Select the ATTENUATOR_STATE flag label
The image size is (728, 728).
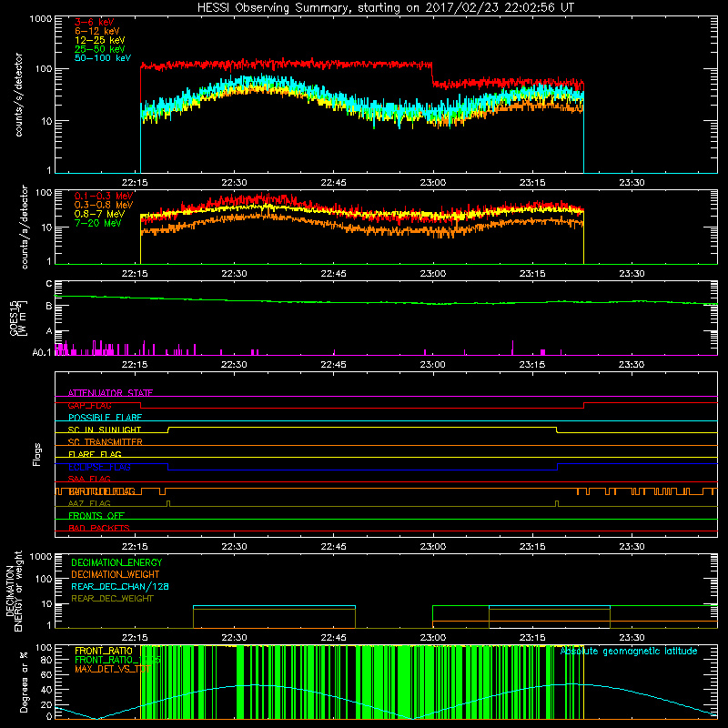coord(110,393)
